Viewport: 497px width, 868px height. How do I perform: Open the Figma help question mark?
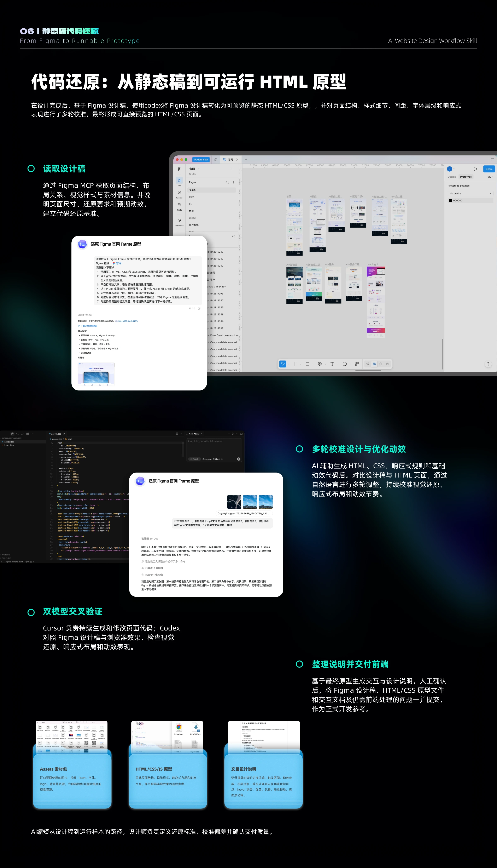[488, 364]
